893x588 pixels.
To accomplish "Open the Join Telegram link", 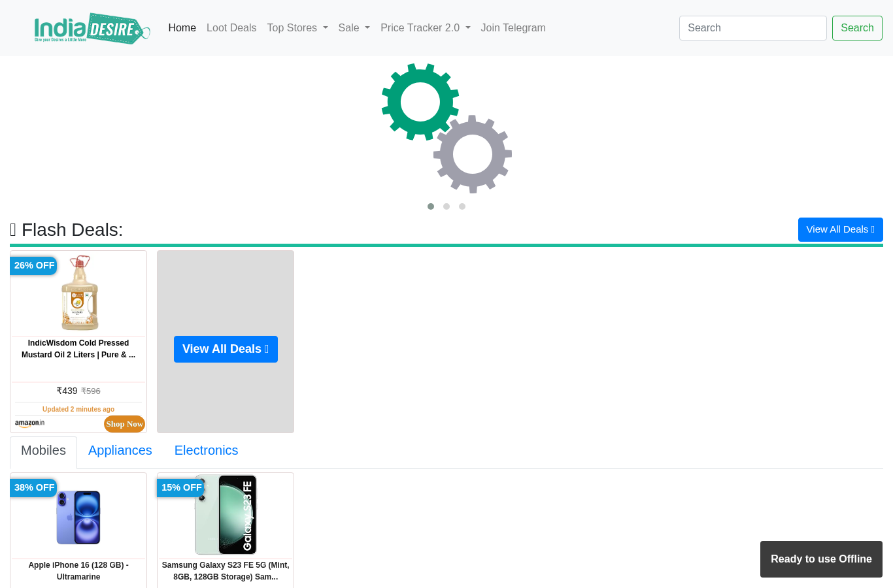I will (x=513, y=28).
